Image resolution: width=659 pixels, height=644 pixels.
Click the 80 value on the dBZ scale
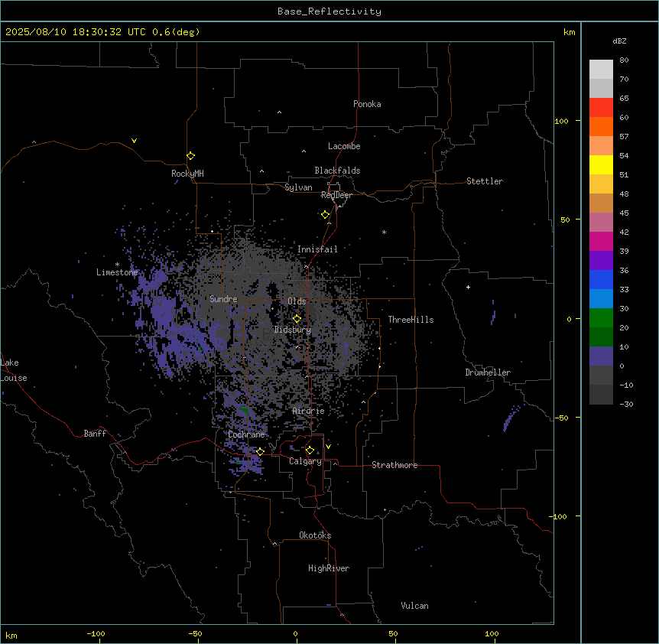624,60
